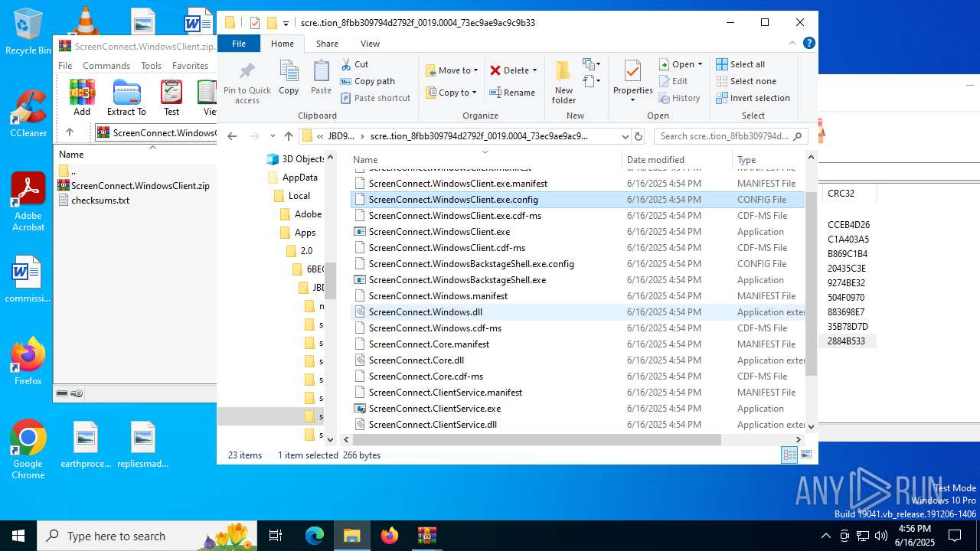The image size is (980, 551).
Task: Select ScreenConnect.ClientService.exe file
Action: tap(434, 409)
